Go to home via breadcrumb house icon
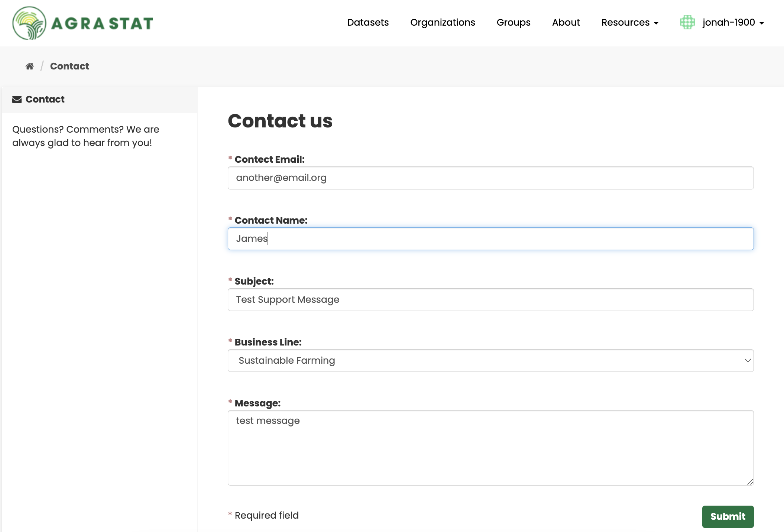The width and height of the screenshot is (784, 532). point(30,66)
